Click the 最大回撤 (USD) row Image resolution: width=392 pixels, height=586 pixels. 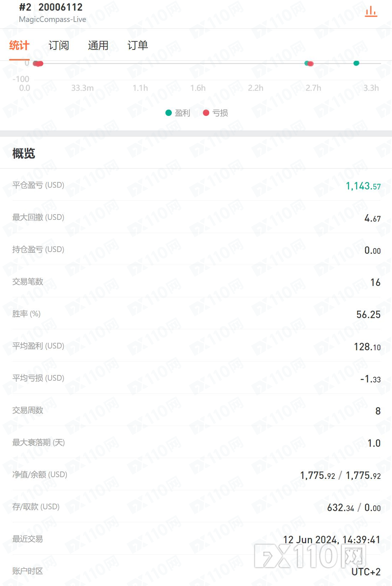196,217
